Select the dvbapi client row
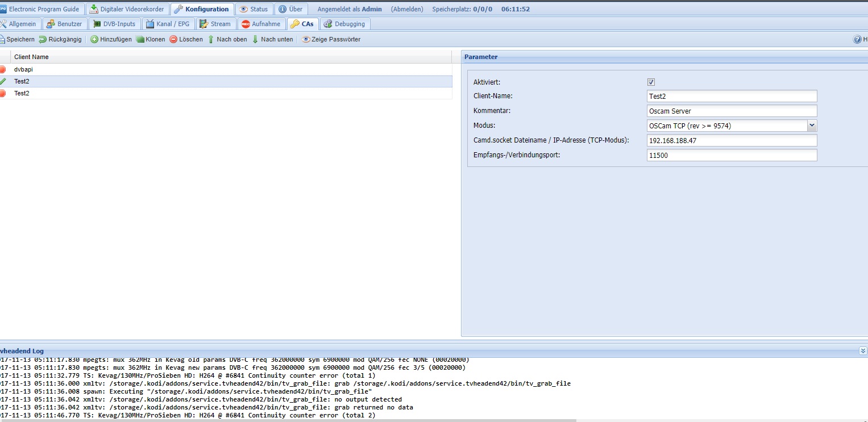The width and height of the screenshot is (868, 422). tap(226, 69)
